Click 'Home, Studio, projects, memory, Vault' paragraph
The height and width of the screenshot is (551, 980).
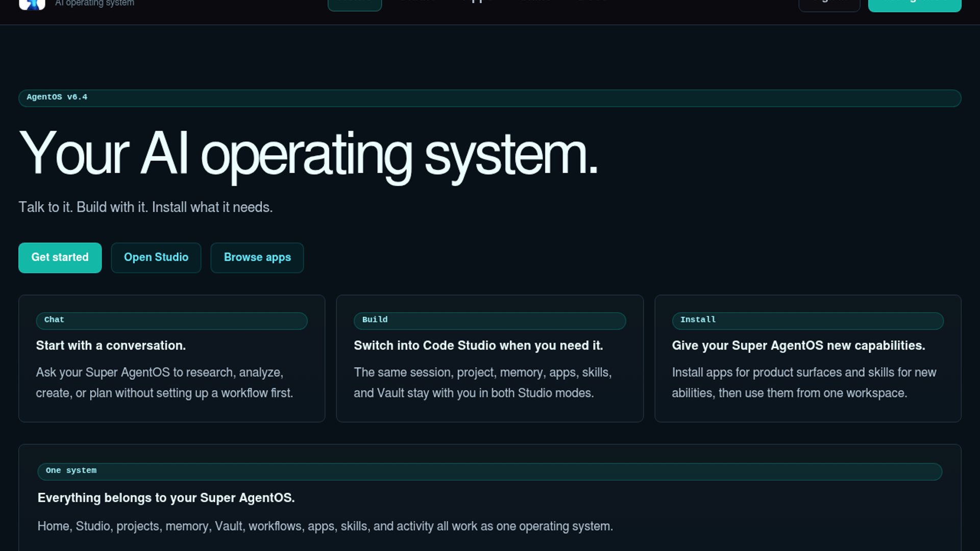(x=325, y=527)
